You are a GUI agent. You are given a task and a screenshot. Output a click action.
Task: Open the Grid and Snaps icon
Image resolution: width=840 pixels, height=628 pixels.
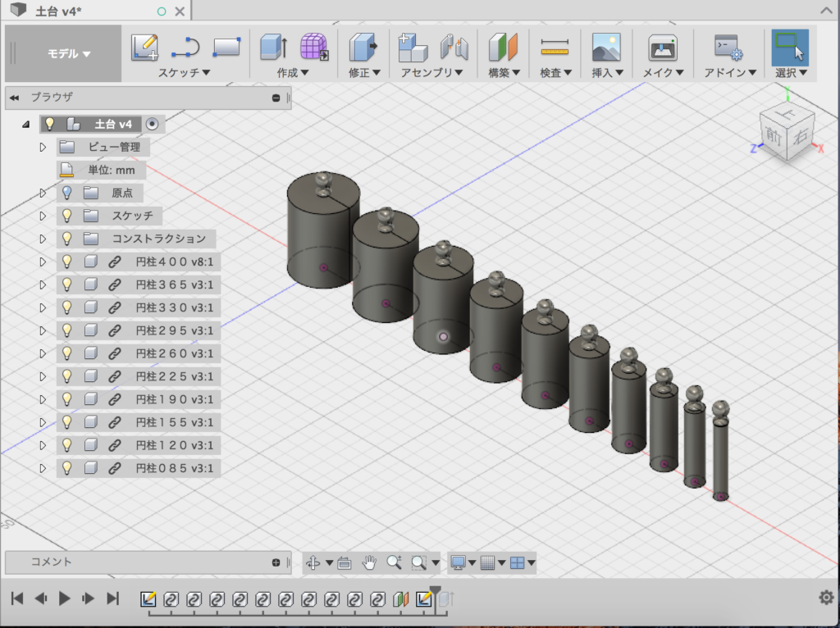coord(487,562)
